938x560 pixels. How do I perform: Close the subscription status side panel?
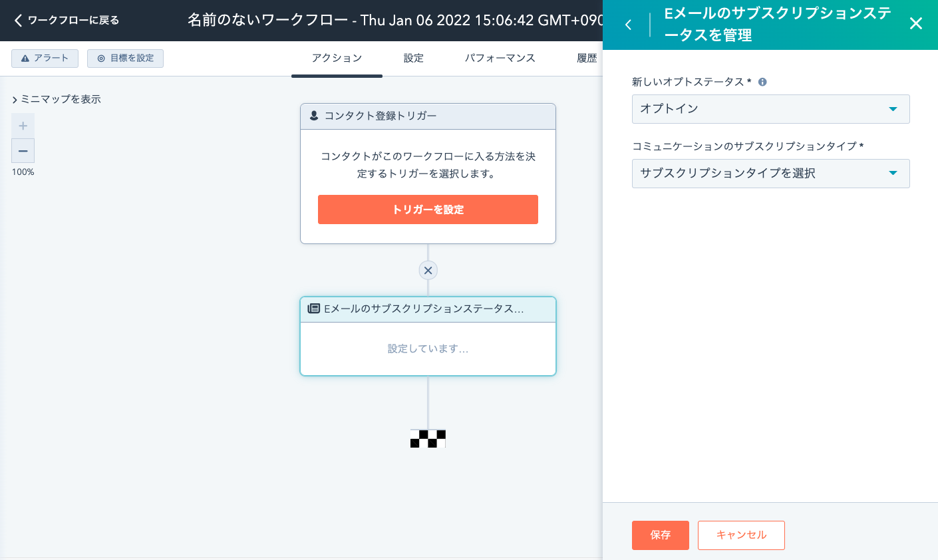(x=915, y=24)
